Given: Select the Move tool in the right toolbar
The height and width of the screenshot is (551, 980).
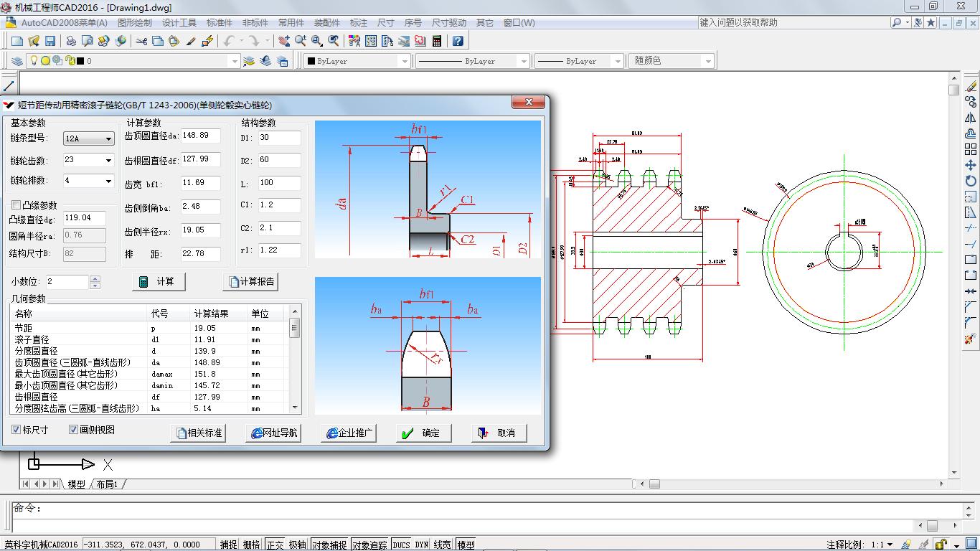Looking at the screenshot, I should 971,165.
